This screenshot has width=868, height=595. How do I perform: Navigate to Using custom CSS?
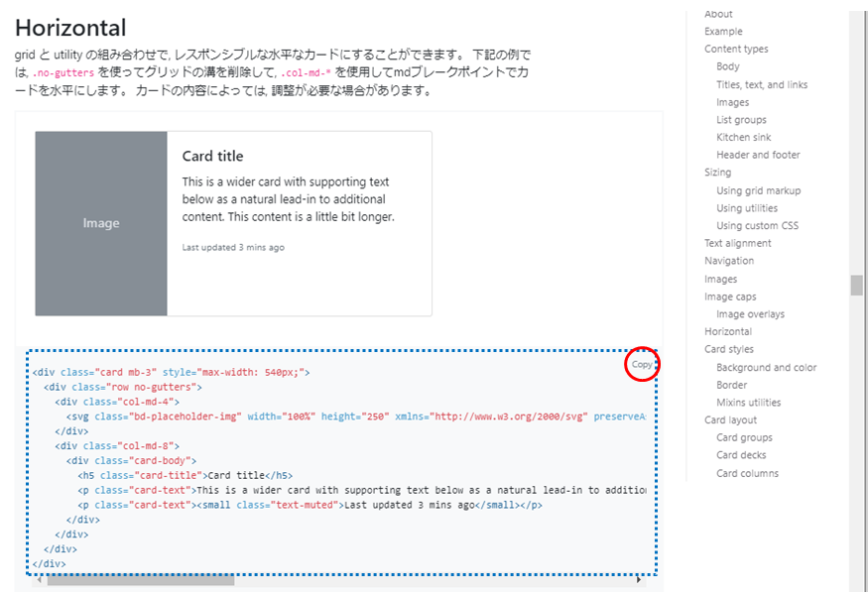coord(757,226)
